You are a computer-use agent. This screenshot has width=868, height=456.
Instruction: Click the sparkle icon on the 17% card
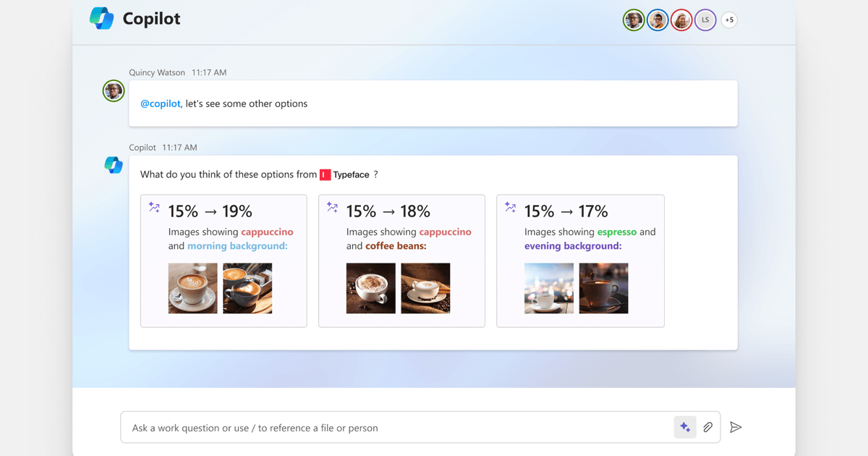pos(511,207)
